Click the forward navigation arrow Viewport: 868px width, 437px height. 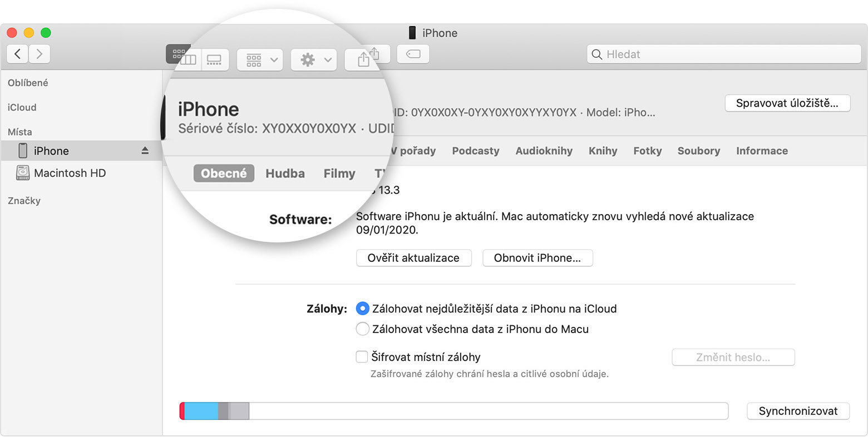[x=39, y=54]
